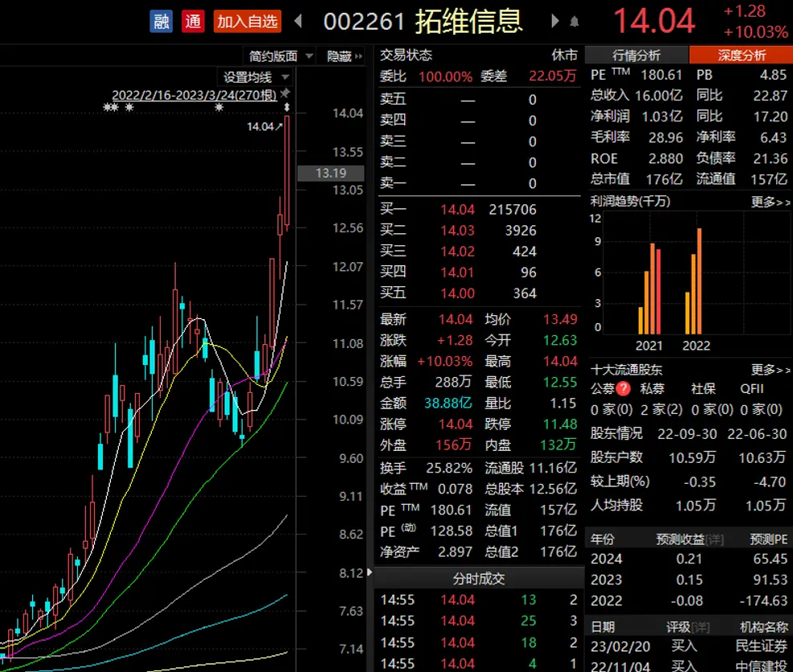Click the 14:55 trade tick with volume 25
The image size is (793, 672).
(x=478, y=621)
